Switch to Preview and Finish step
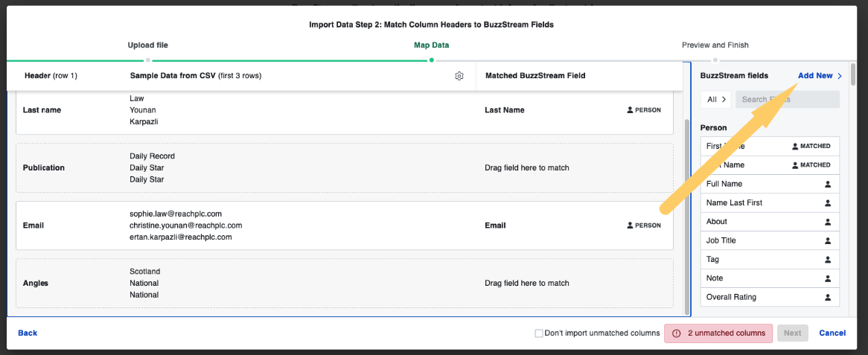Screen dimensions: 868x355 pos(715,45)
